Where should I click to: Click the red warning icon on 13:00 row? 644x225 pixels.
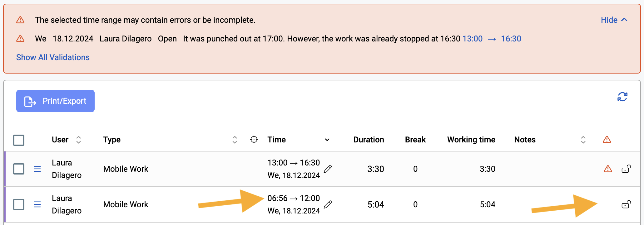click(608, 169)
